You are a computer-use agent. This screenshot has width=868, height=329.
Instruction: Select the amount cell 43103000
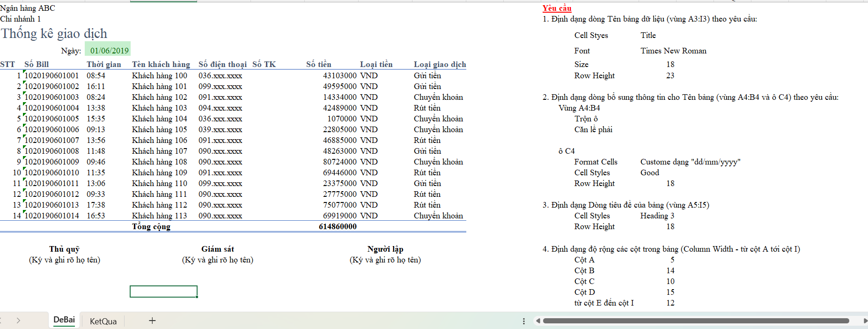pos(340,75)
